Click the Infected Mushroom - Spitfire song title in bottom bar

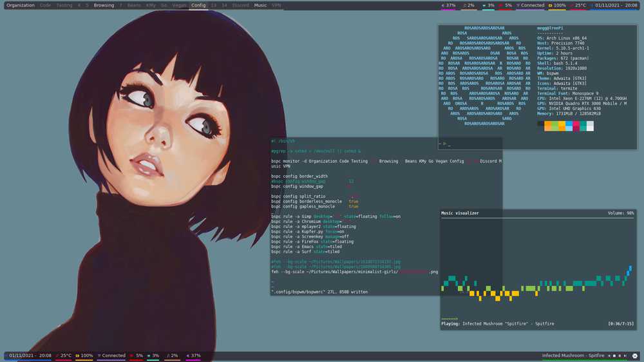point(573,356)
